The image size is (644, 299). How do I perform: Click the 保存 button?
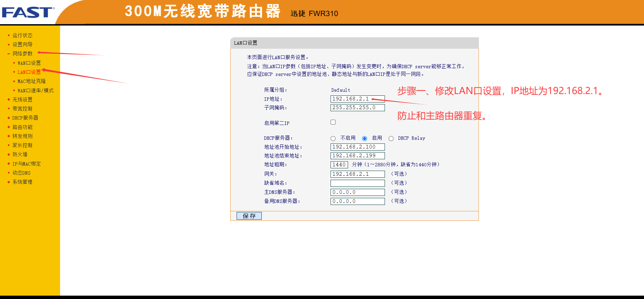[249, 216]
